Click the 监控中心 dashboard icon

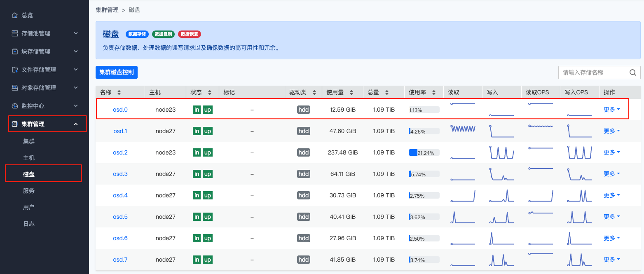[x=15, y=106]
